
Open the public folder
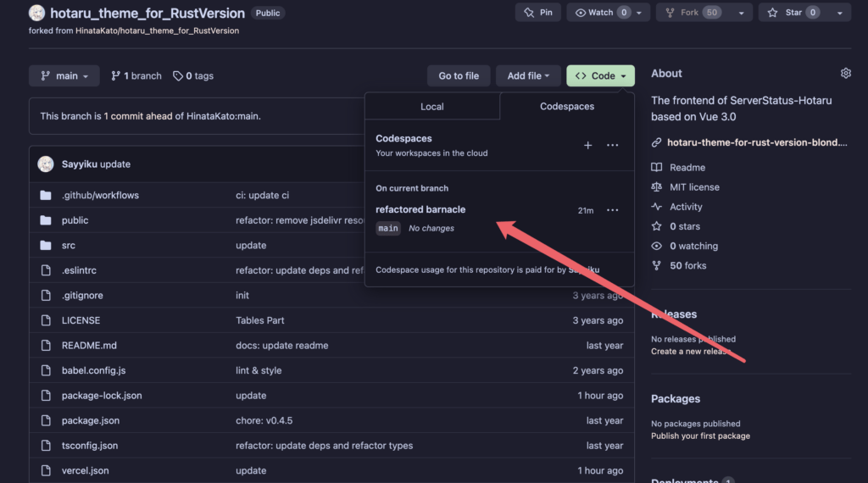[75, 220]
